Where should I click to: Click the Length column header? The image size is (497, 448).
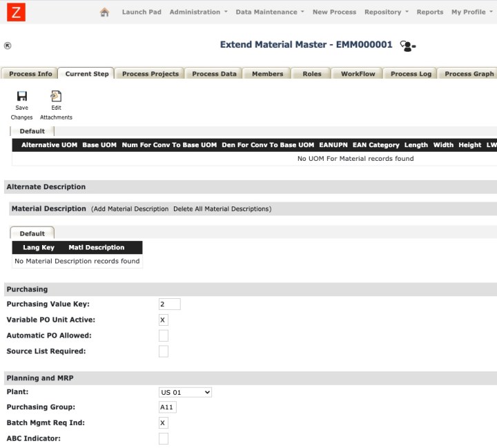coord(416,145)
